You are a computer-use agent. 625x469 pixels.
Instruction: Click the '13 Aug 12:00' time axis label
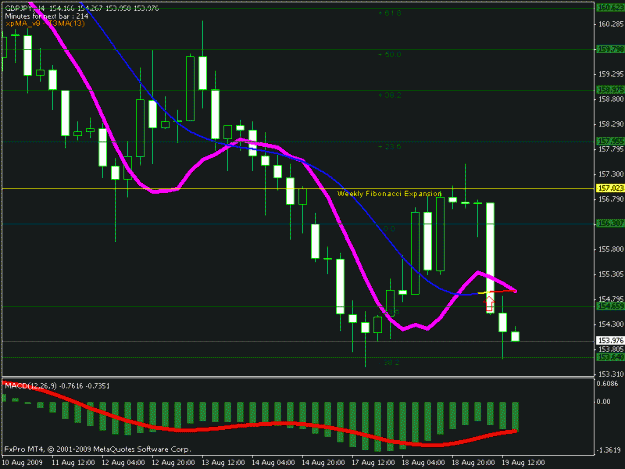pyautogui.click(x=223, y=463)
